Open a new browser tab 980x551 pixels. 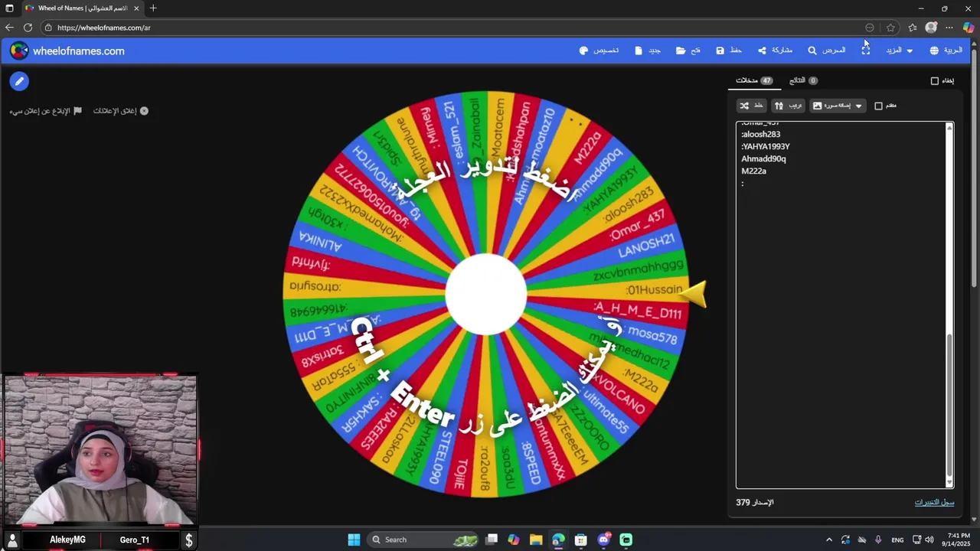click(x=153, y=8)
